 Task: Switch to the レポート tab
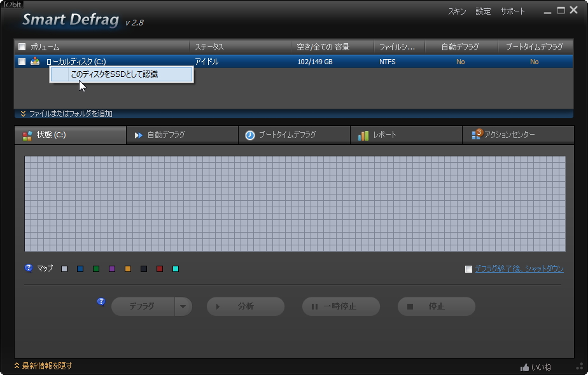click(x=406, y=135)
